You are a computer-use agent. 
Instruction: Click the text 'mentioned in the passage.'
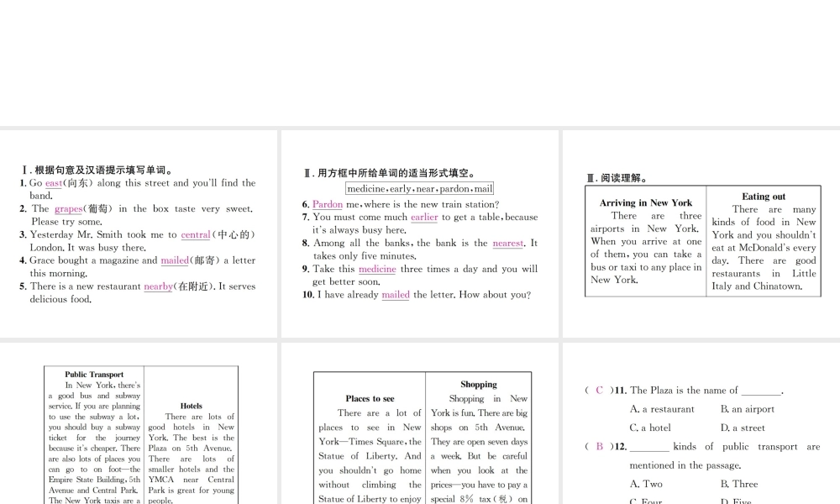pyautogui.click(x=685, y=465)
